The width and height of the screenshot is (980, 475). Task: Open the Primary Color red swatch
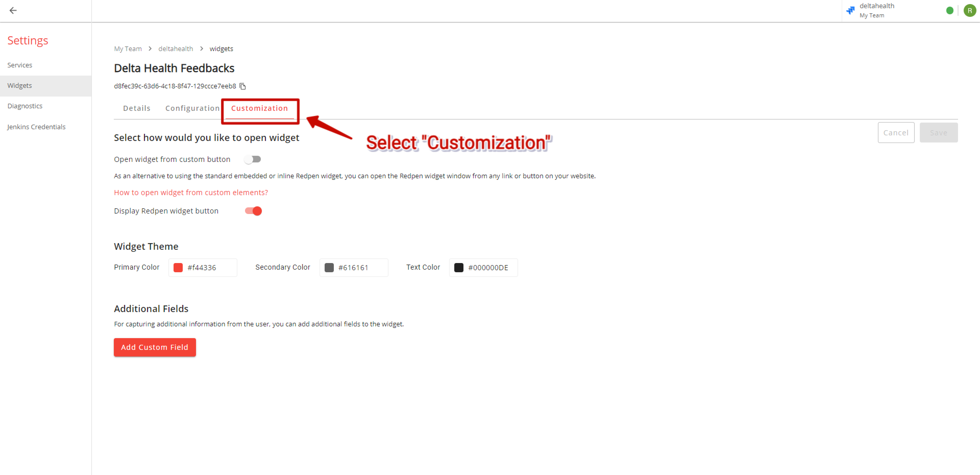tap(178, 268)
